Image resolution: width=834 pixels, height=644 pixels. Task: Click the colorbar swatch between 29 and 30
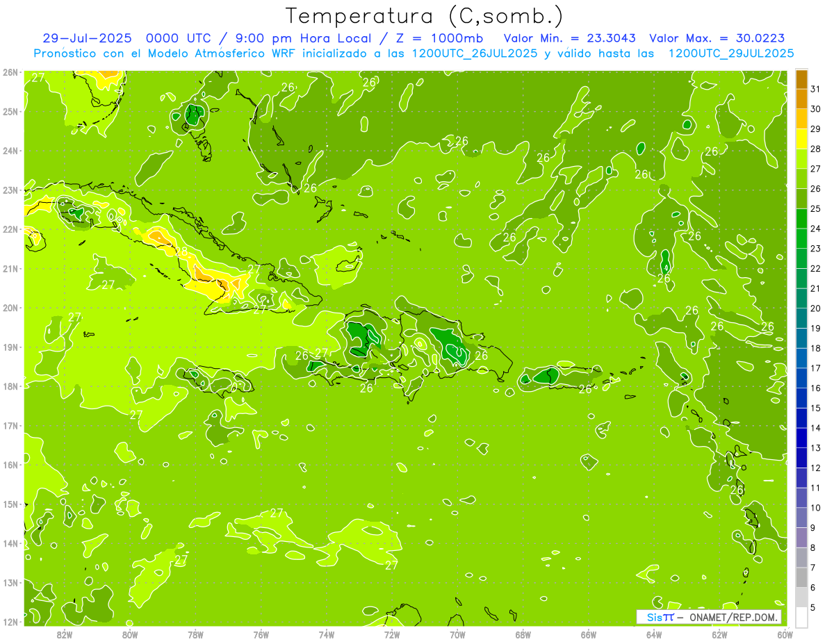tap(801, 119)
